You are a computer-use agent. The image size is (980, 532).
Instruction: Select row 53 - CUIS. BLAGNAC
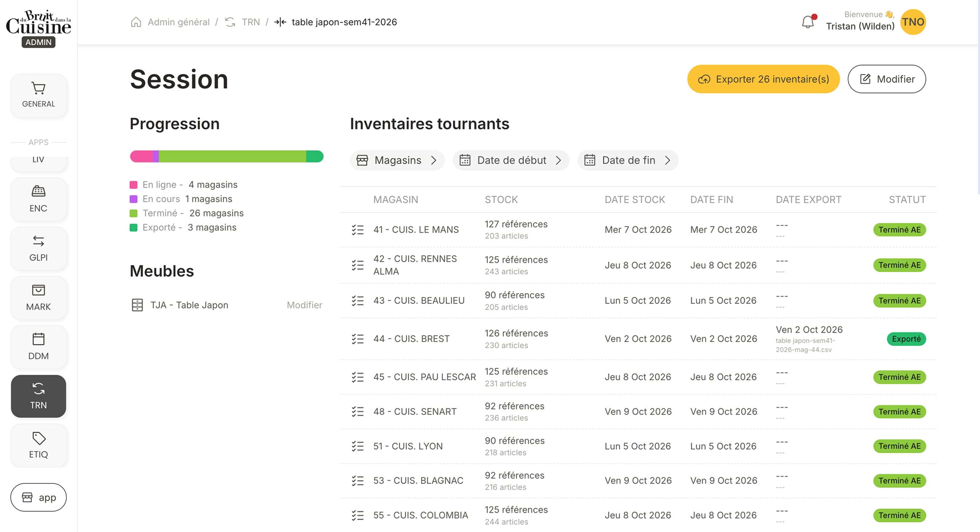(x=638, y=481)
